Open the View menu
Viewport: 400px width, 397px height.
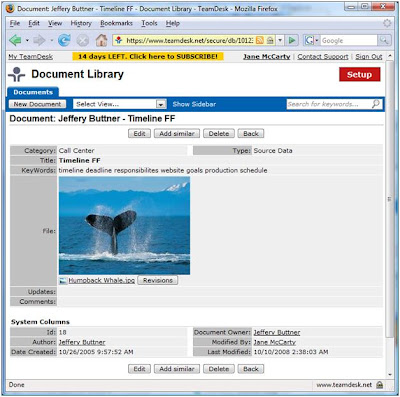pos(55,23)
